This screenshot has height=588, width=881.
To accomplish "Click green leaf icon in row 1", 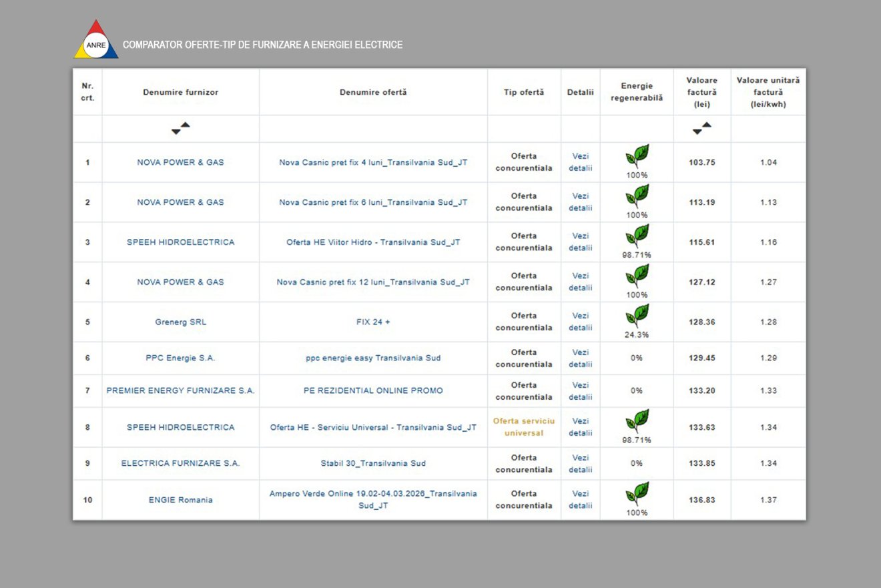I will point(637,156).
